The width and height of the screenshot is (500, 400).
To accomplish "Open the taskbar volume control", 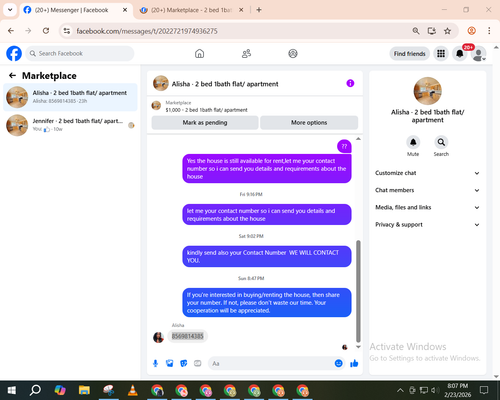I will click(435, 390).
